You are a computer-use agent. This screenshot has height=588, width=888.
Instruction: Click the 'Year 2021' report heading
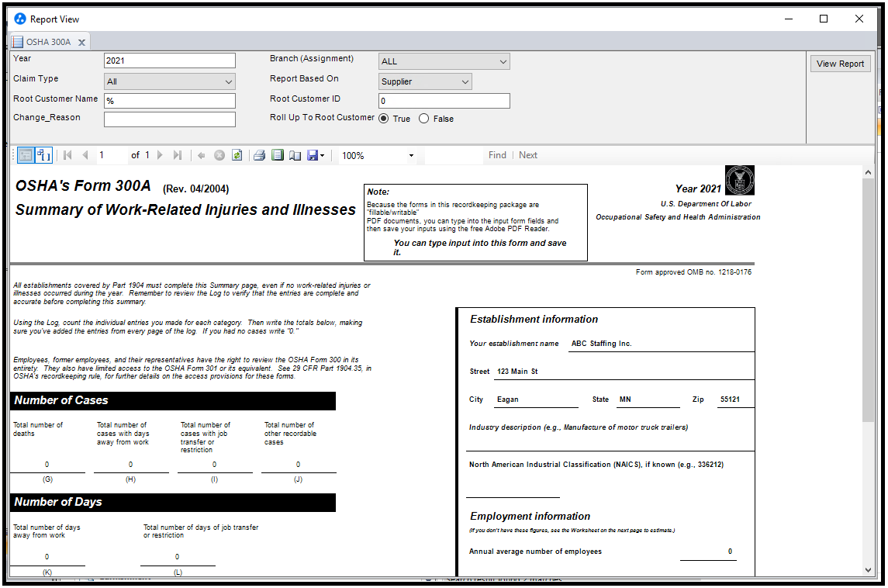698,189
